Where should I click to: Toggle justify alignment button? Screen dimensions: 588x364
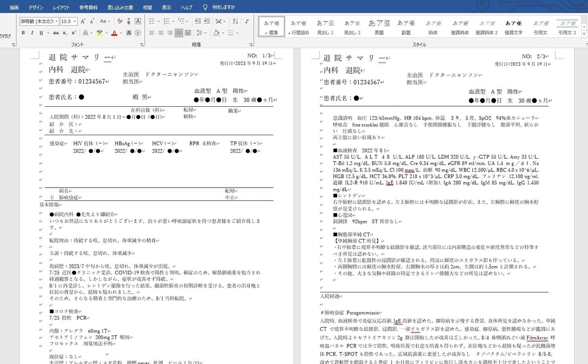click(179, 33)
